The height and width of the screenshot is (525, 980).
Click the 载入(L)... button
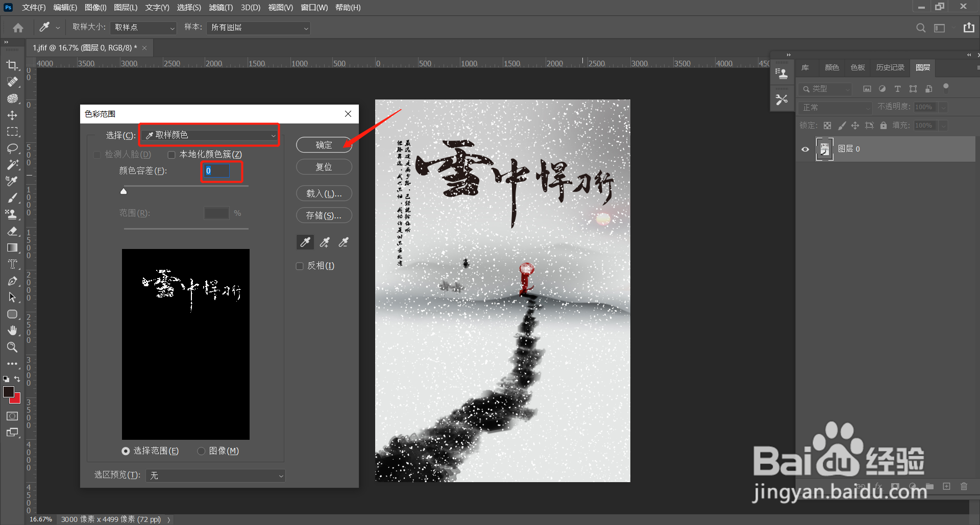(x=324, y=194)
